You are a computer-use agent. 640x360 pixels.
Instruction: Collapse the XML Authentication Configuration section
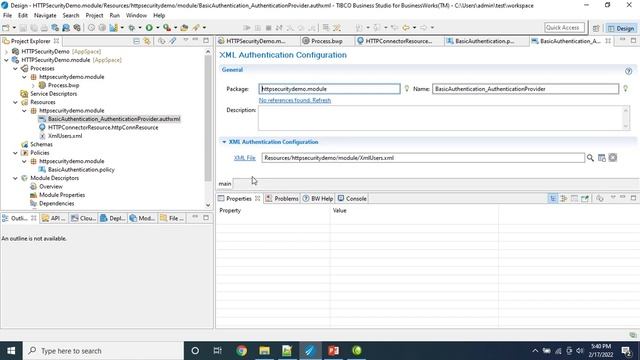[224, 142]
